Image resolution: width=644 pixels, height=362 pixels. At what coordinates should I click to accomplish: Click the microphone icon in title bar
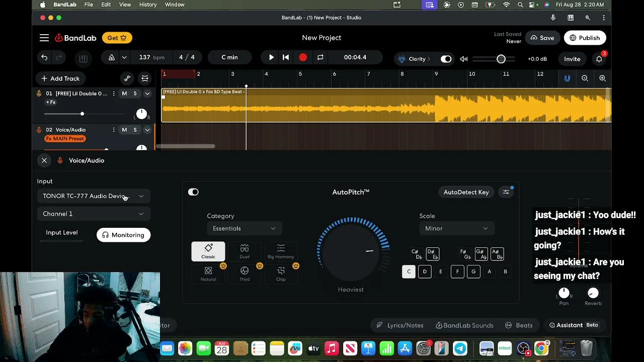tap(553, 18)
